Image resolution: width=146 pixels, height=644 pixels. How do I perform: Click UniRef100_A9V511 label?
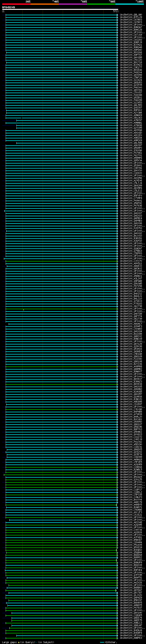pyautogui.click(x=131, y=263)
